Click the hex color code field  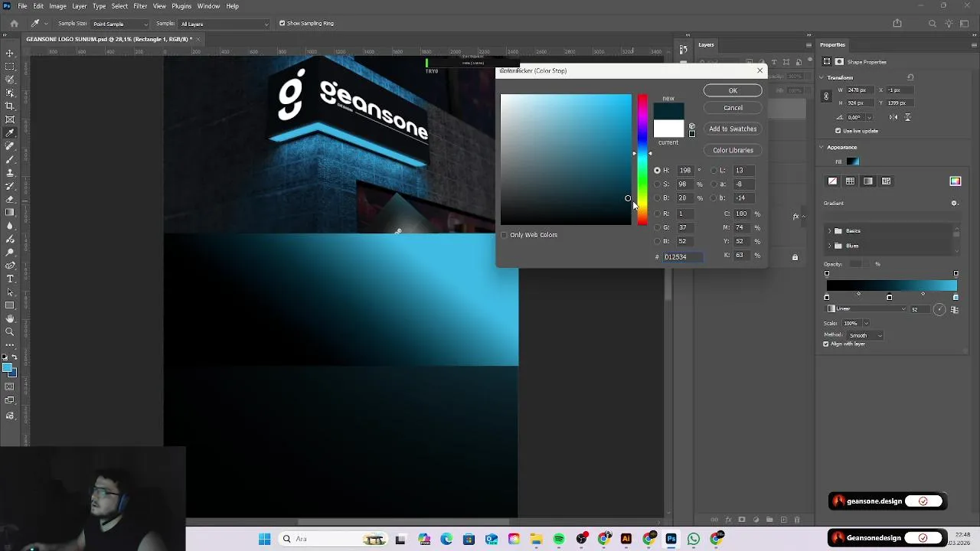click(681, 257)
